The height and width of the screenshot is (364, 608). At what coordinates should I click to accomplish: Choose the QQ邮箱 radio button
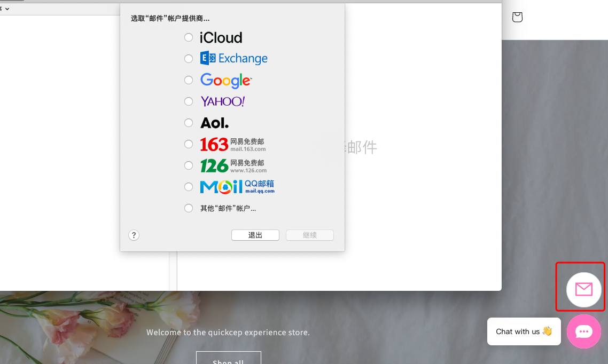pyautogui.click(x=189, y=187)
